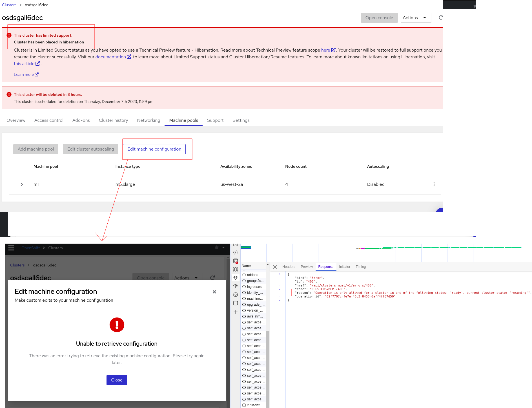Go to the Networking tab
This screenshot has width=532, height=408.
coord(148,120)
